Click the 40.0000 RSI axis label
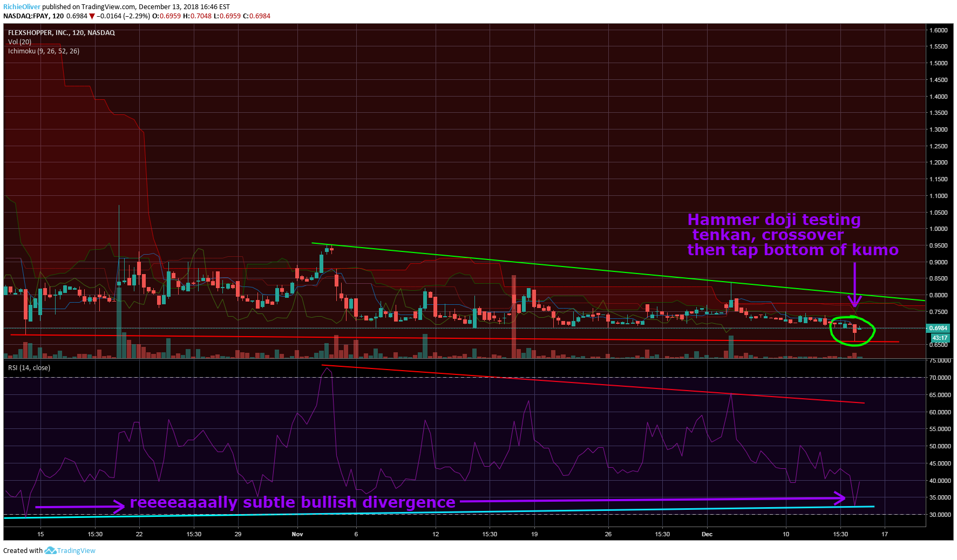This screenshot has width=957, height=560. click(x=940, y=481)
